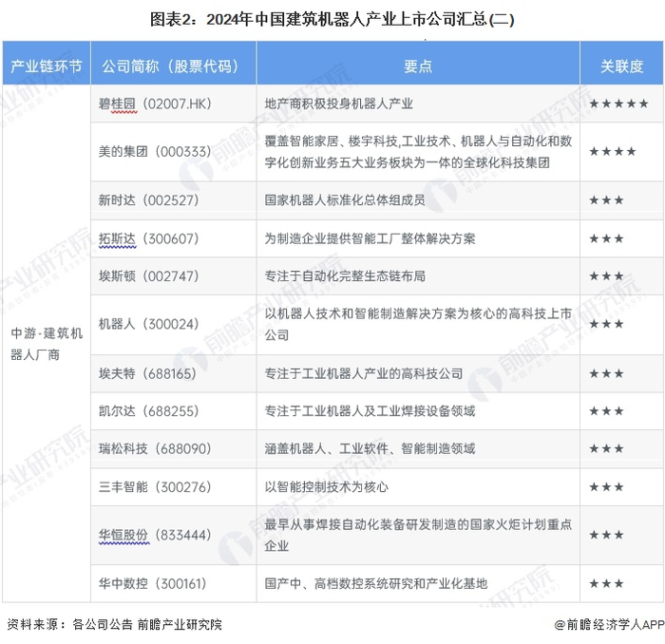Click the three-star rating for 凯尔达

[606, 411]
